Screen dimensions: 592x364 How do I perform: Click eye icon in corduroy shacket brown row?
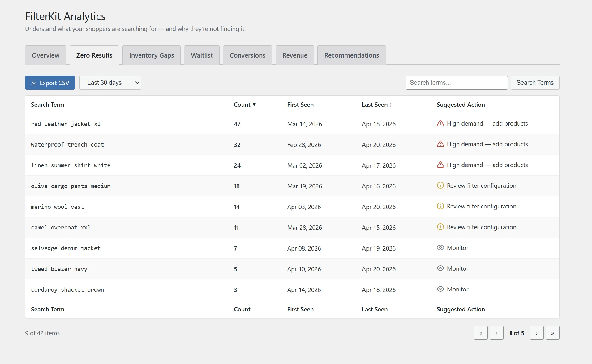[x=440, y=289]
